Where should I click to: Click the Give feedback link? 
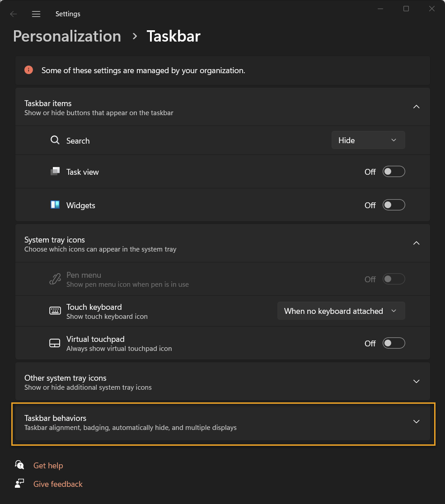click(x=58, y=484)
